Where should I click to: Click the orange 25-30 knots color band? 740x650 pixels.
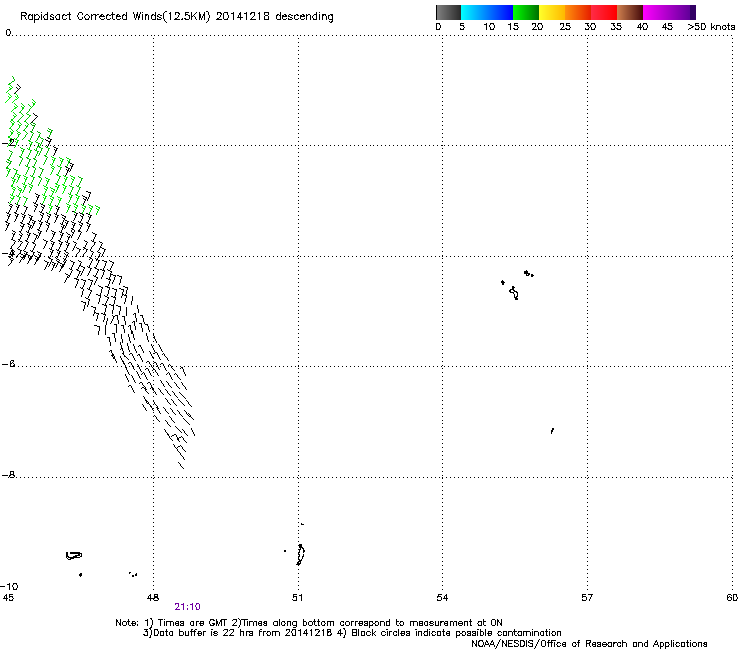click(578, 12)
